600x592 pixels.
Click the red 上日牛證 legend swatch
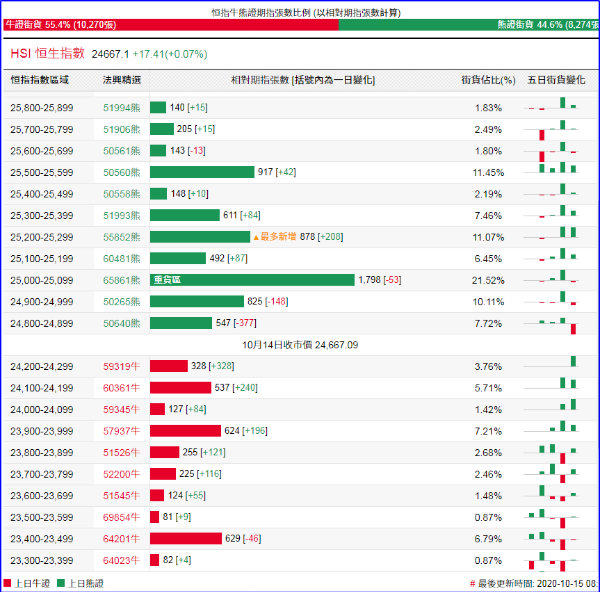pos(7,583)
